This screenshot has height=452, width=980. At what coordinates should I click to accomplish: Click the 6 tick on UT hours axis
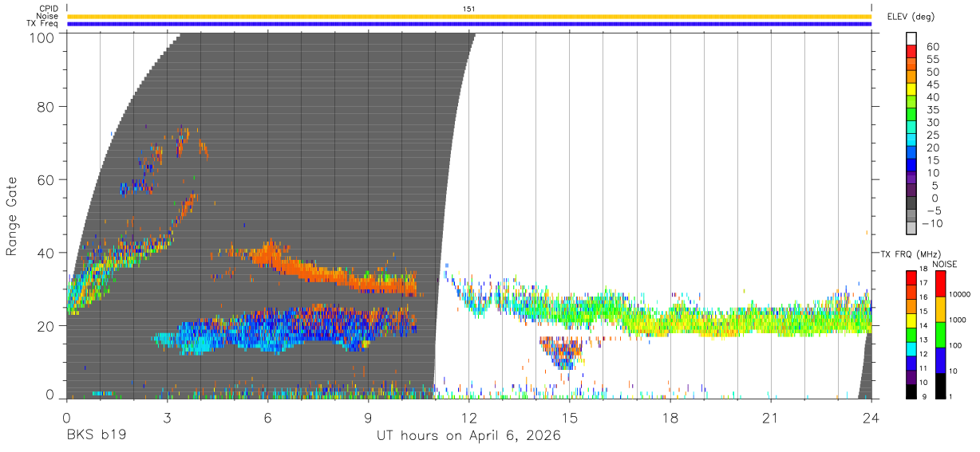268,418
